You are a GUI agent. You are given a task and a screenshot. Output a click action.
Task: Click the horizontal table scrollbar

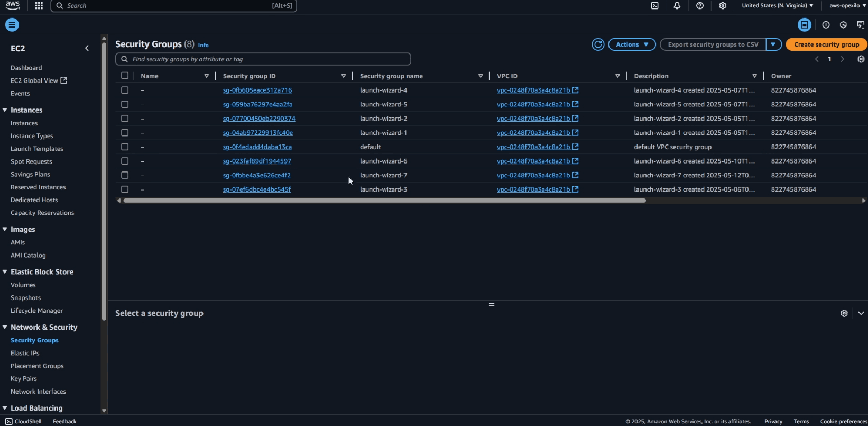pyautogui.click(x=384, y=201)
